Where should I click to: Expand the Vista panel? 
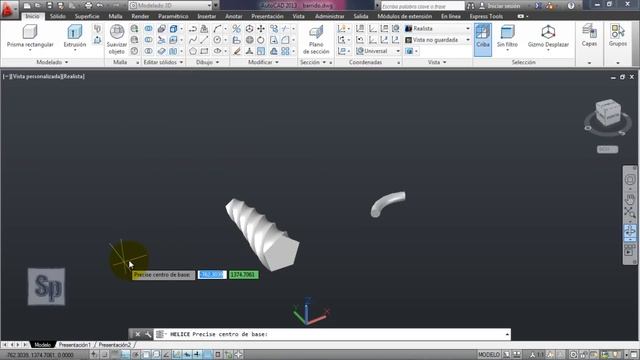437,62
